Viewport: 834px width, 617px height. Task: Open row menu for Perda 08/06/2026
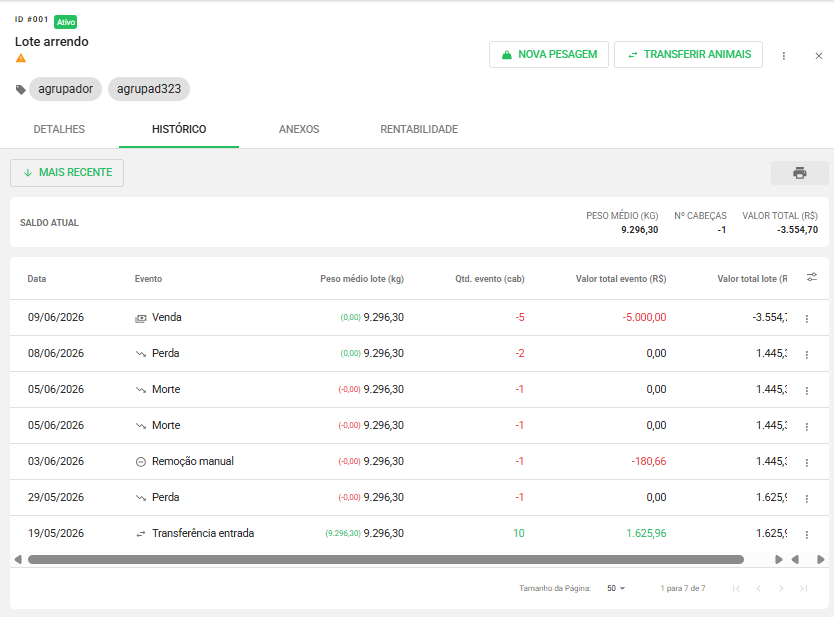pos(807,354)
